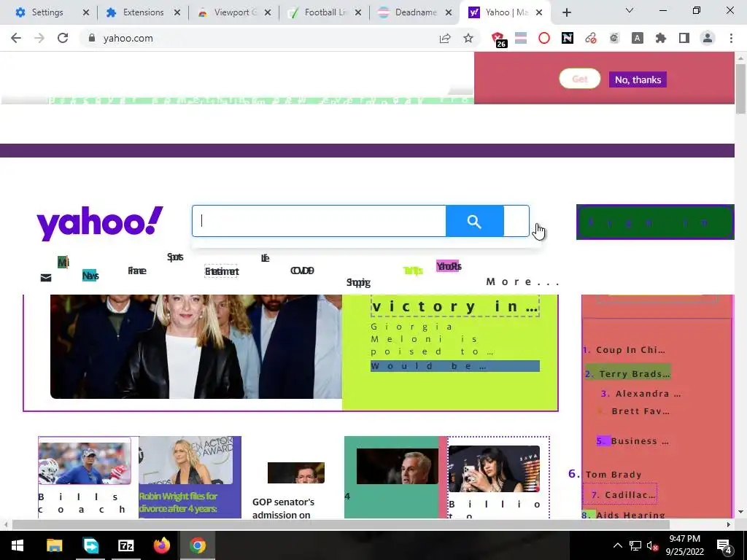Click the blue search magnifier button

click(474, 221)
